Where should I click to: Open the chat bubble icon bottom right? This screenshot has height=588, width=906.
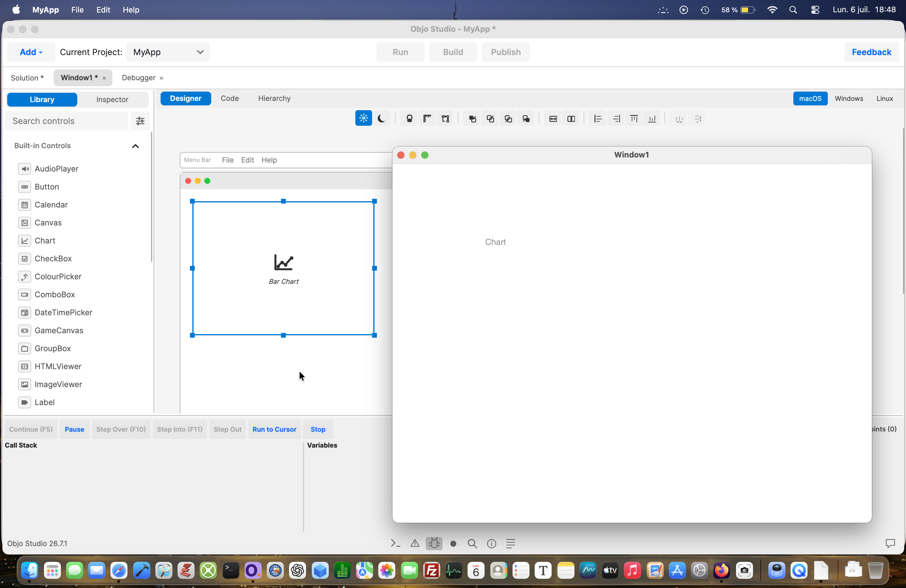(890, 543)
